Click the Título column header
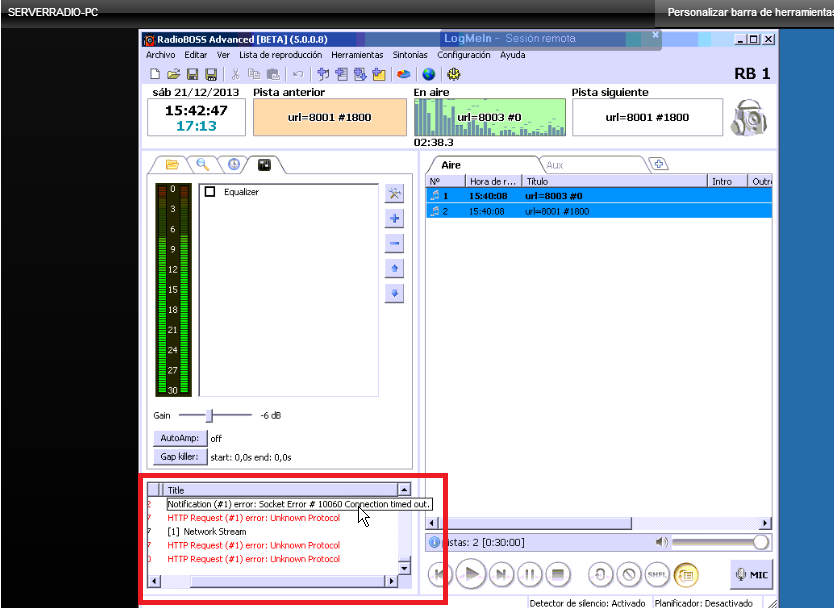Viewport: 834px width, 608px height. (614, 181)
